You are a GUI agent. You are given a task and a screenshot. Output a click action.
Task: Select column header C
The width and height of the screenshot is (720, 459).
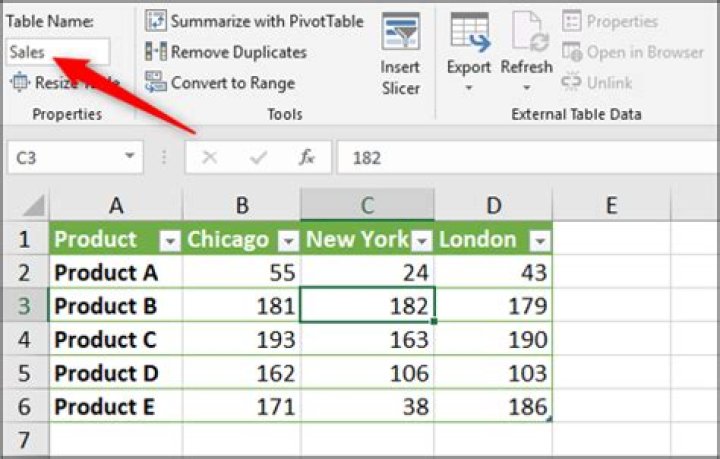(x=367, y=205)
